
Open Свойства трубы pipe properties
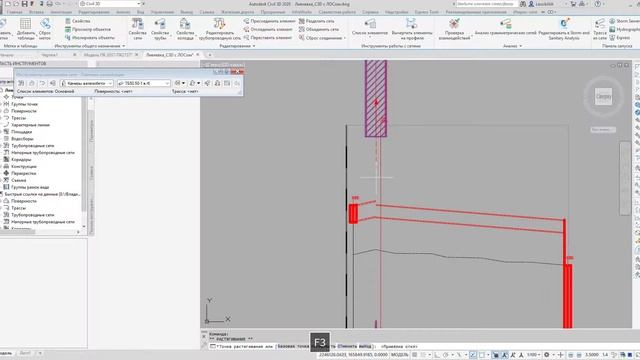(x=160, y=29)
